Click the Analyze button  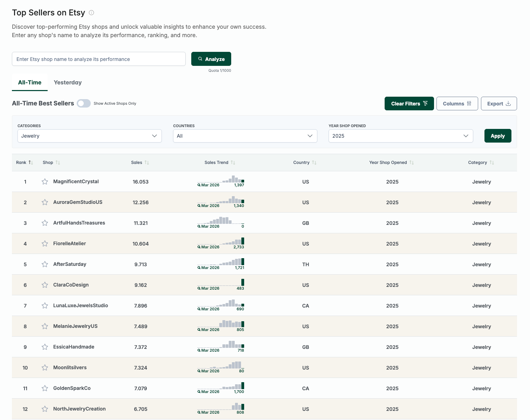coord(211,59)
